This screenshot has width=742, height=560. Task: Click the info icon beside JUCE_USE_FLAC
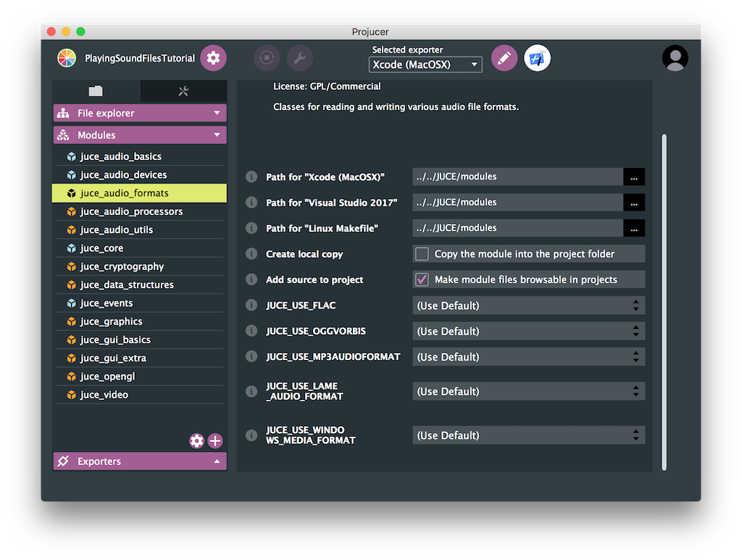251,305
